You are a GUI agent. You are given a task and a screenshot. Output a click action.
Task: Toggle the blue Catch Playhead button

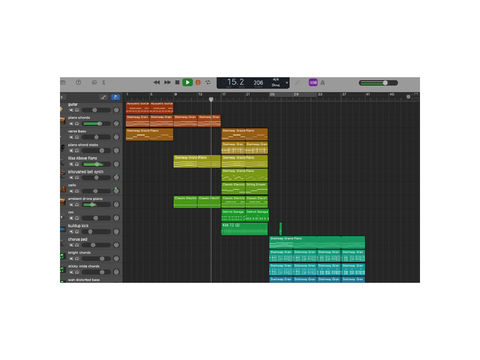click(115, 97)
